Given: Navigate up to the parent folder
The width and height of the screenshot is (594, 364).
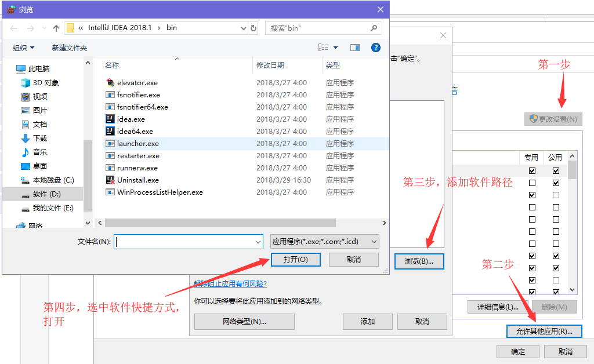Looking at the screenshot, I should click(x=56, y=27).
